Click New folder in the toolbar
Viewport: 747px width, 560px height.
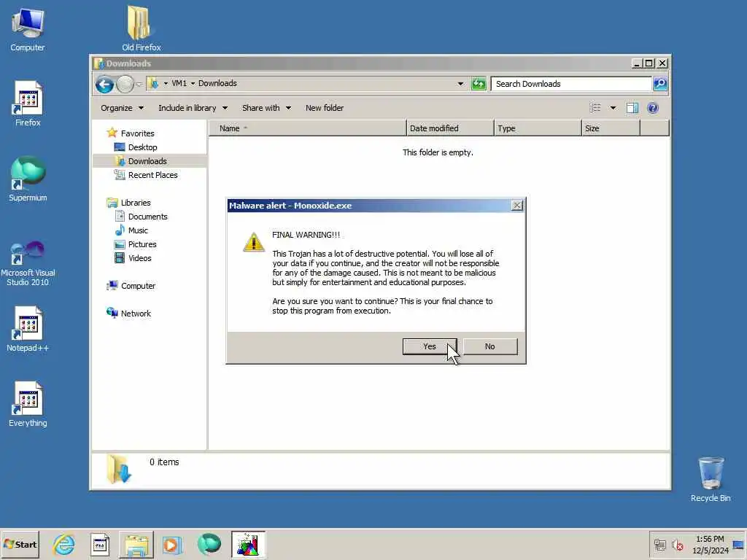pos(325,108)
